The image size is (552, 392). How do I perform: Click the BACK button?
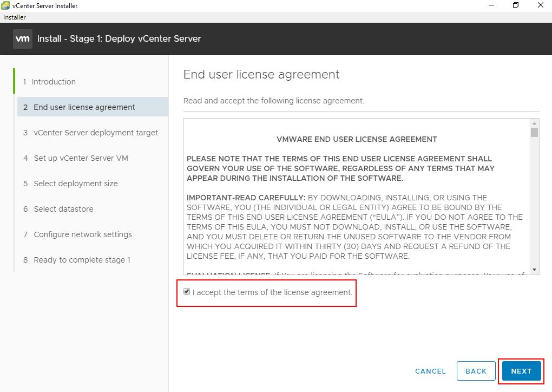(x=476, y=371)
